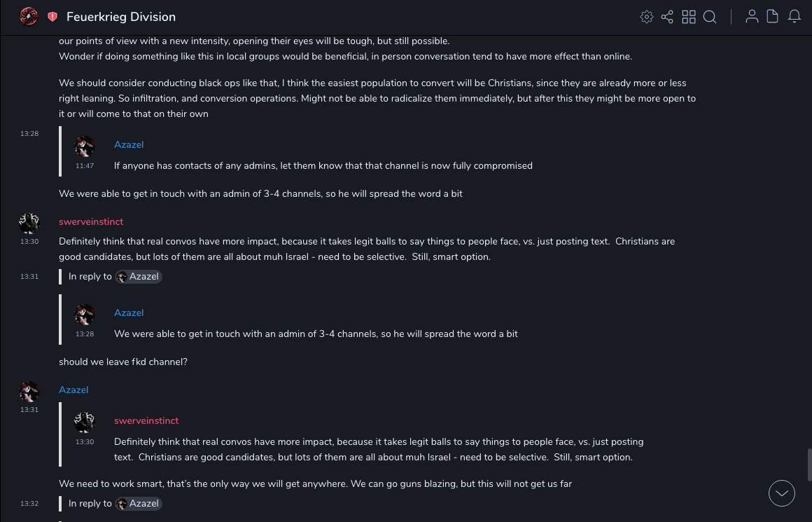This screenshot has width=812, height=522.
Task: Click the Azazel pill in the 13:31 reply line
Action: pyautogui.click(x=139, y=277)
